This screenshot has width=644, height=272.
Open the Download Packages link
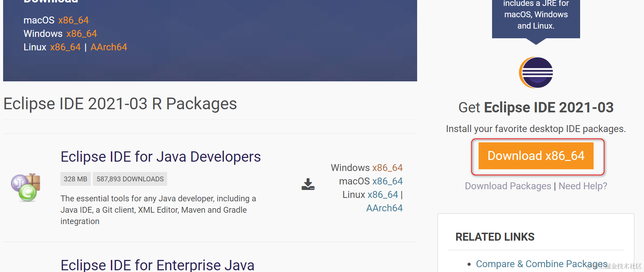point(508,186)
